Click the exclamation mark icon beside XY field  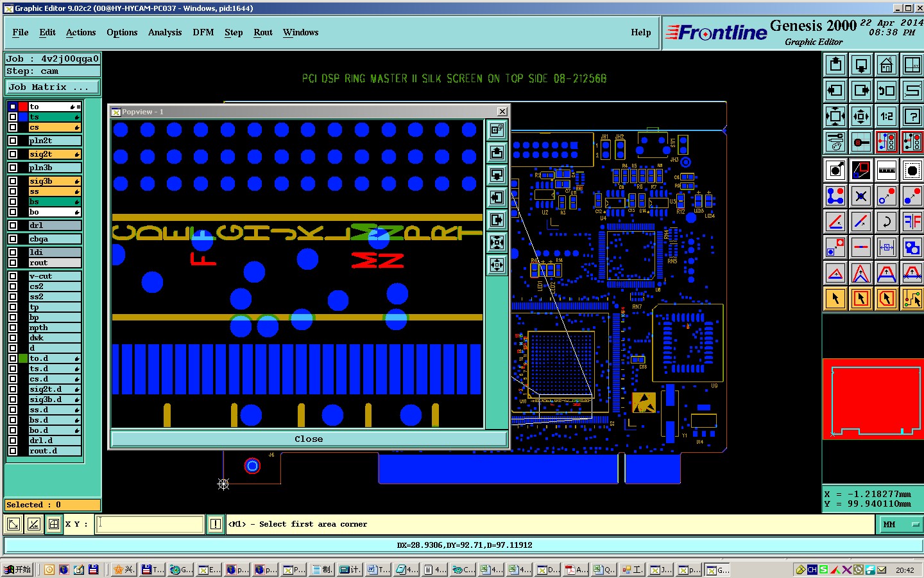tap(216, 524)
